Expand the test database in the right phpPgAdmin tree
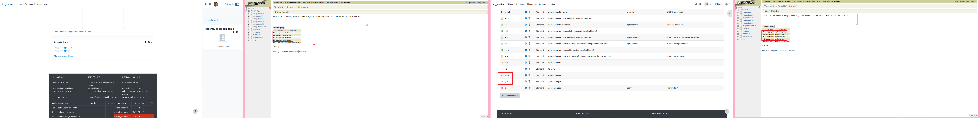The image size is (980, 118). click(x=738, y=39)
